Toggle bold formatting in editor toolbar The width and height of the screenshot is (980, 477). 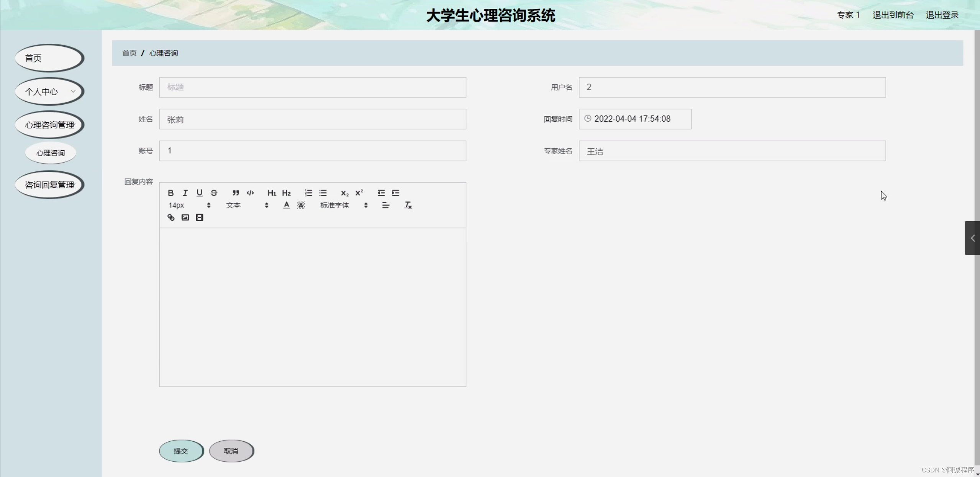click(x=171, y=193)
